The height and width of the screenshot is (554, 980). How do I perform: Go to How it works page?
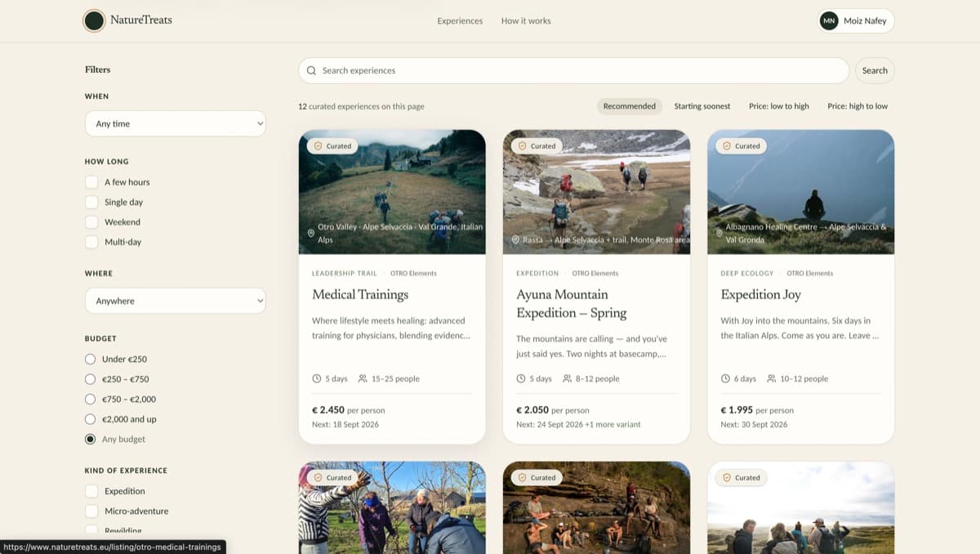pyautogui.click(x=526, y=21)
